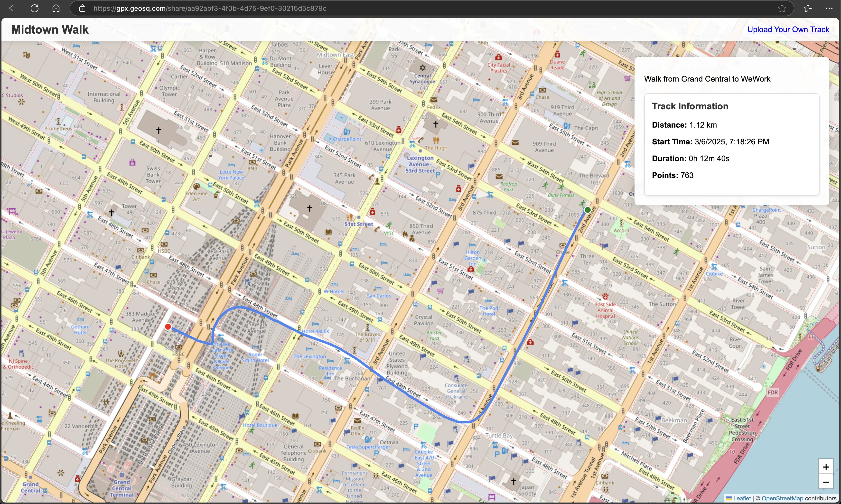
Task: Click the Blink Fitness map label
Action: pyautogui.click(x=561, y=195)
